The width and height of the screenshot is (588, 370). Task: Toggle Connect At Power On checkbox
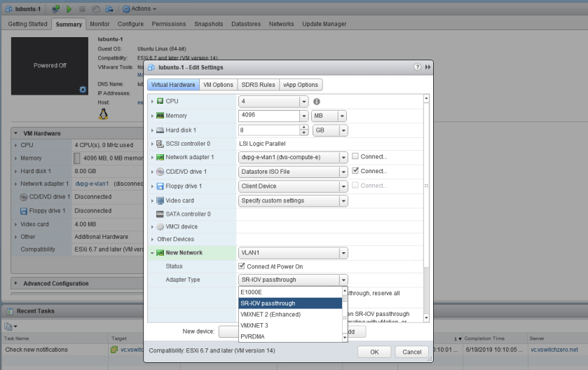(242, 266)
